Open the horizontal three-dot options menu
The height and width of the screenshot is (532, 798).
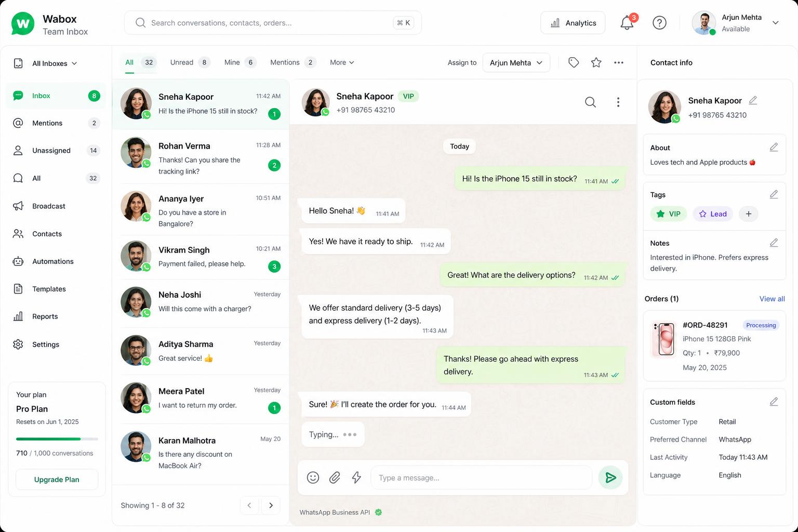click(x=619, y=62)
